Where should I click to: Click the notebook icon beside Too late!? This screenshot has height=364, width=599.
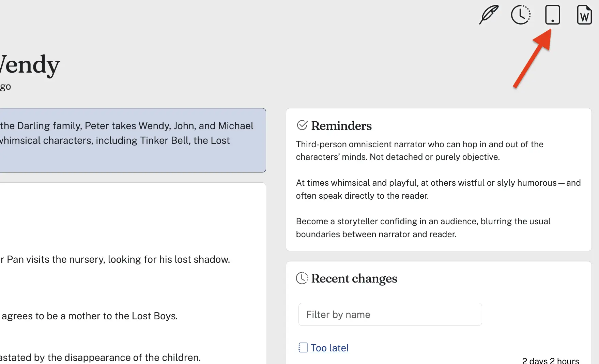(303, 348)
